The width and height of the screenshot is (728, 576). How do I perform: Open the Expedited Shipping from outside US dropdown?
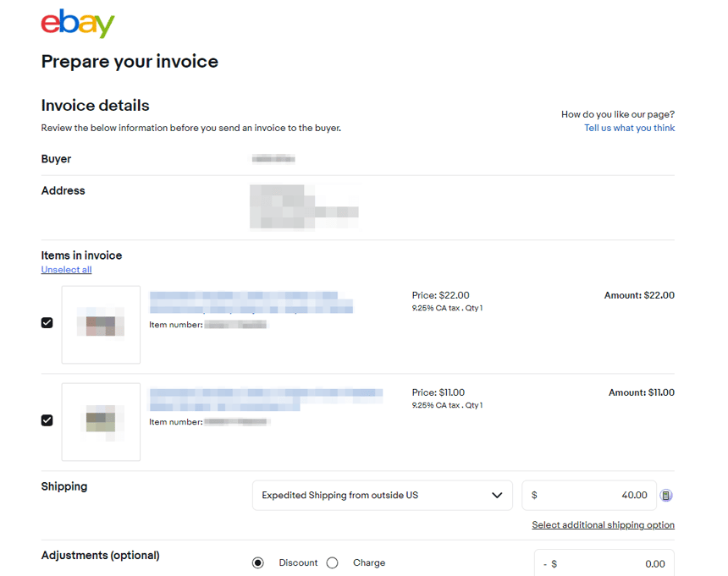(x=381, y=496)
